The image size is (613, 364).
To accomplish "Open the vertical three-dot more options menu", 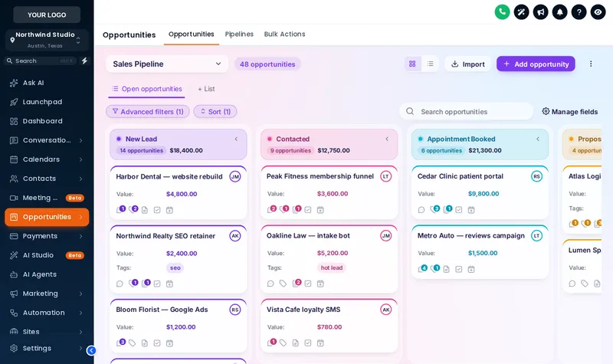I will (591, 64).
